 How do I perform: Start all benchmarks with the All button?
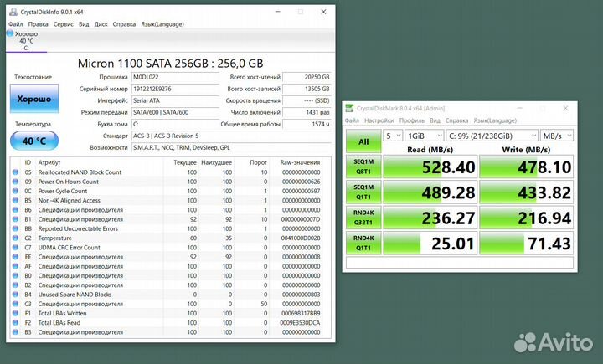(x=363, y=141)
